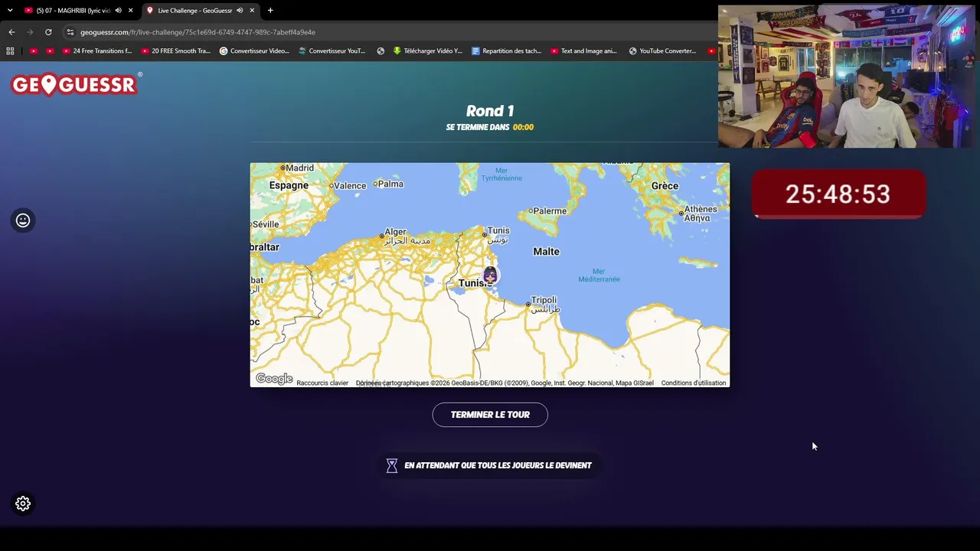Open the bookmarks apps grid icon
The height and width of the screenshot is (551, 980).
(10, 51)
